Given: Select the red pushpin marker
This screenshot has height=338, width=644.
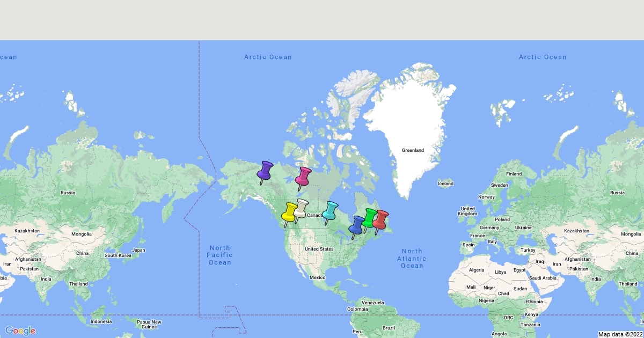Looking at the screenshot, I should (x=380, y=219).
